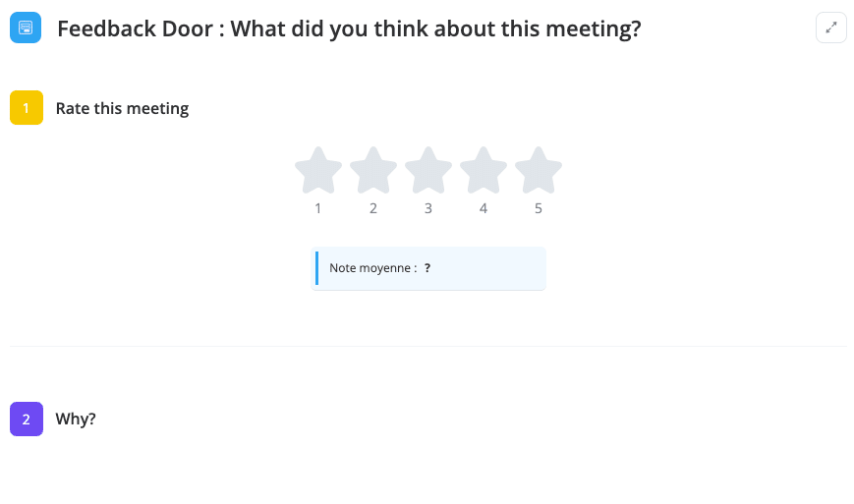Image resolution: width=854 pixels, height=504 pixels.
Task: Give the meeting three stars
Action: pos(428,171)
